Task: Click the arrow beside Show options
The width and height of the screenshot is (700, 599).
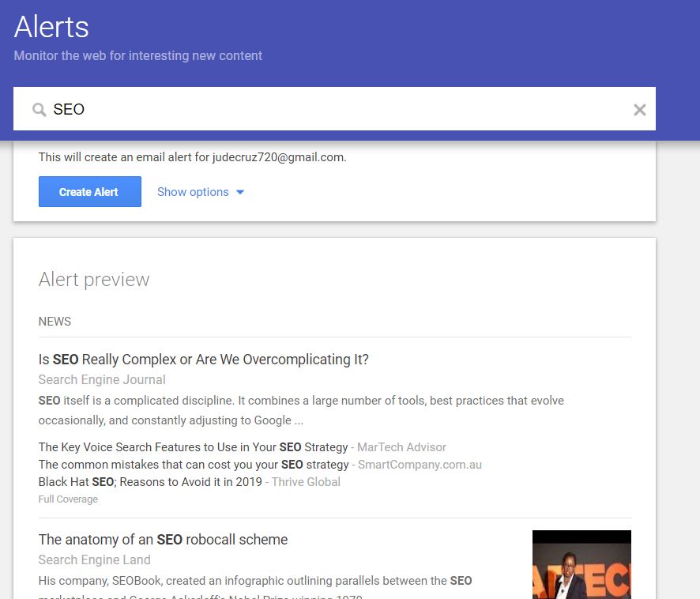Action: 240,192
